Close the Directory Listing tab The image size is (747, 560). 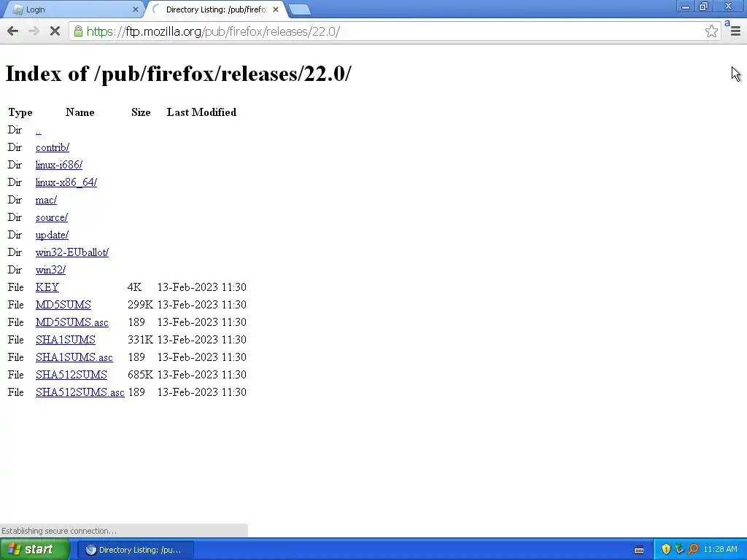[x=275, y=9]
